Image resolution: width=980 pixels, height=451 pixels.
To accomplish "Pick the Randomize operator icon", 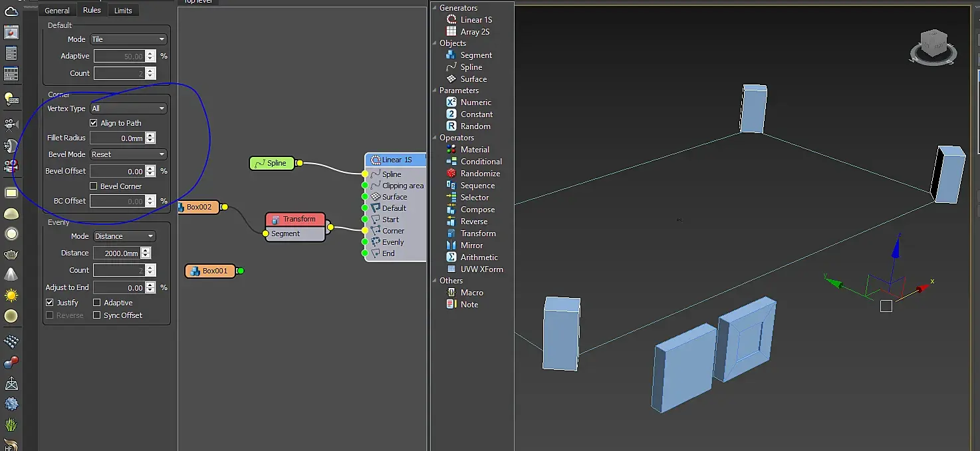I will coord(451,174).
